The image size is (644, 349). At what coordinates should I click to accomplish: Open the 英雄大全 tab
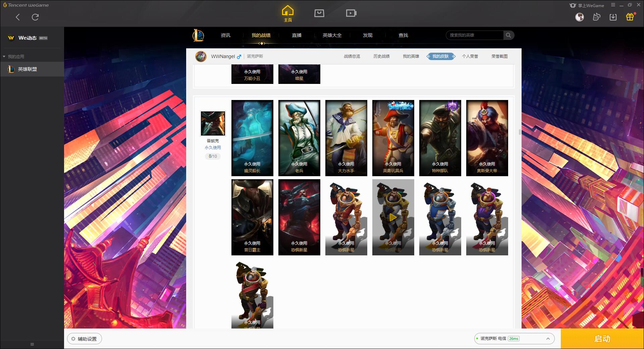[x=332, y=35]
